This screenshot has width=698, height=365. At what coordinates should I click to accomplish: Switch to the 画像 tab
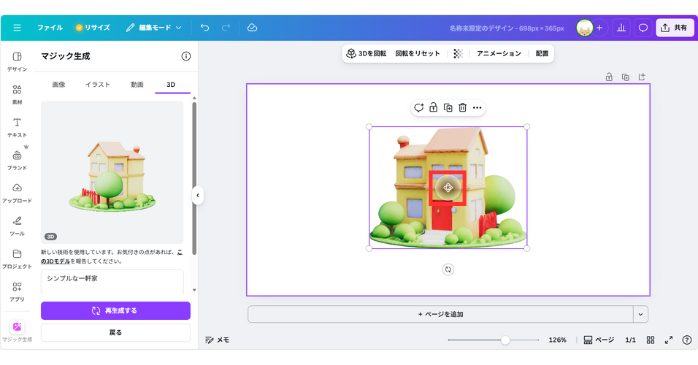(x=59, y=85)
